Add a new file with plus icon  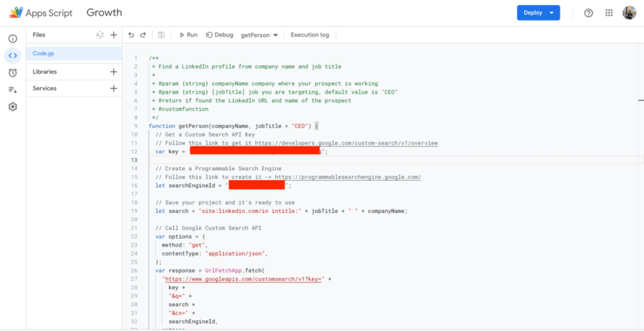(x=113, y=35)
